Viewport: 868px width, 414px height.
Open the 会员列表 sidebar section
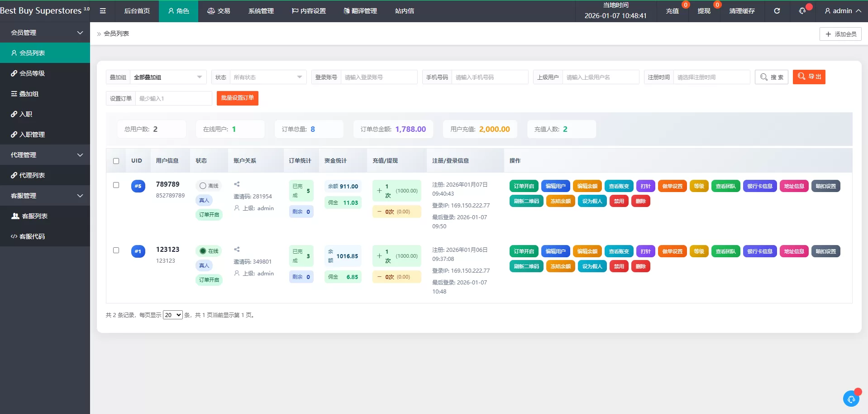point(32,53)
